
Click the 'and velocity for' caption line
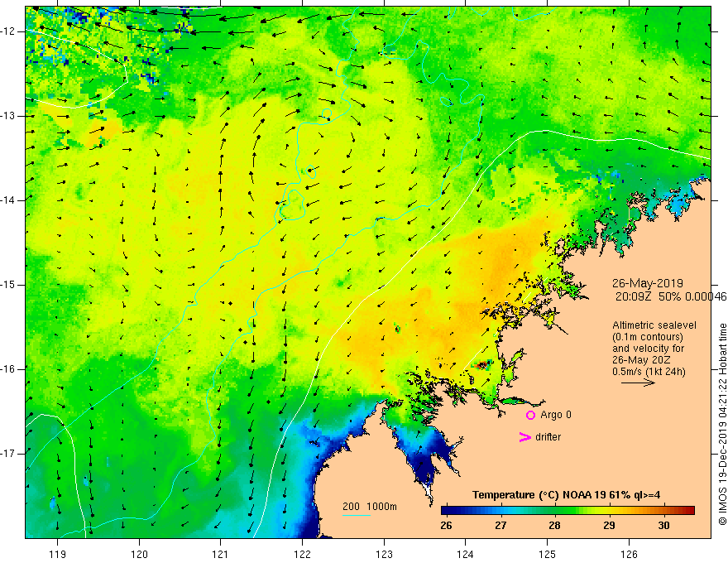tap(648, 349)
